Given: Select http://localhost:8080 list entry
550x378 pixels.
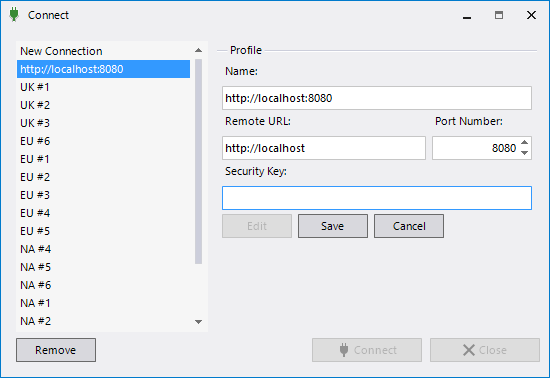Looking at the screenshot, I should pyautogui.click(x=103, y=69).
